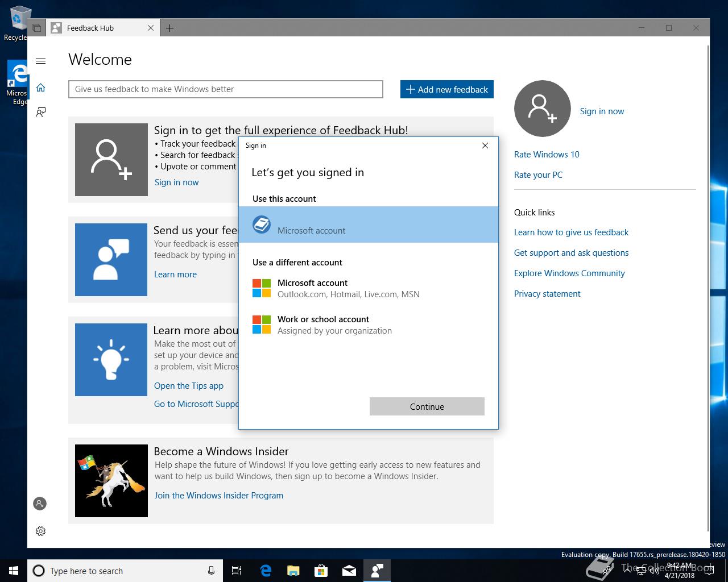The height and width of the screenshot is (582, 728).
Task: Open Learn how to give us feedback
Action: [571, 232]
